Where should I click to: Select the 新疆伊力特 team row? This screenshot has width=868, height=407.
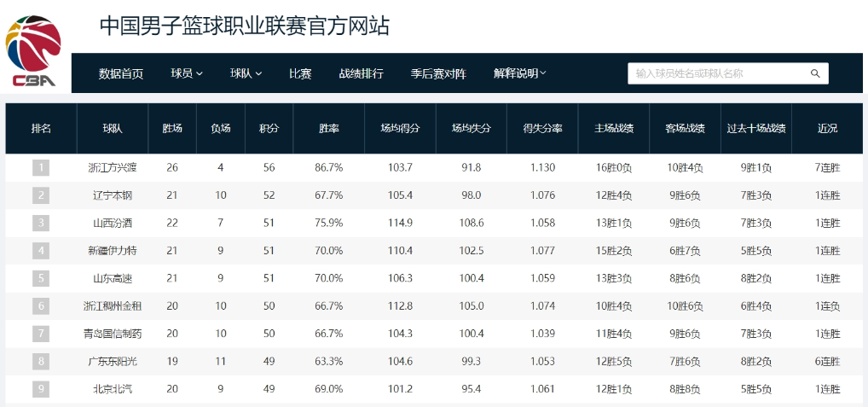click(x=113, y=251)
